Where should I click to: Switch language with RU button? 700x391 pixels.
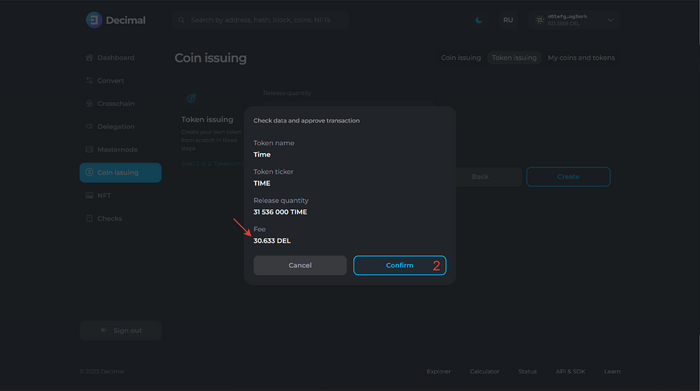(x=508, y=20)
